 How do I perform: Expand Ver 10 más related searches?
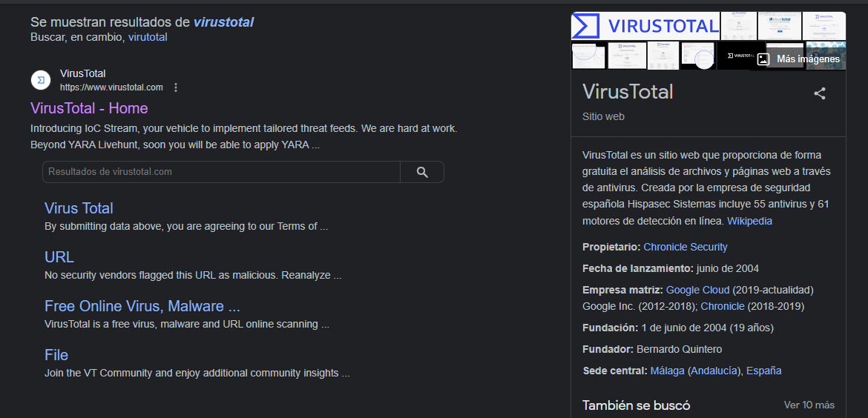click(x=809, y=405)
